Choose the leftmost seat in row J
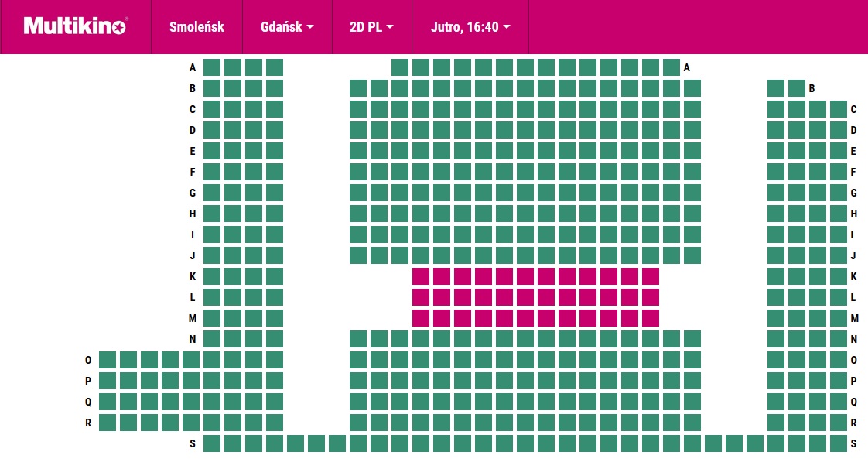 (x=212, y=255)
